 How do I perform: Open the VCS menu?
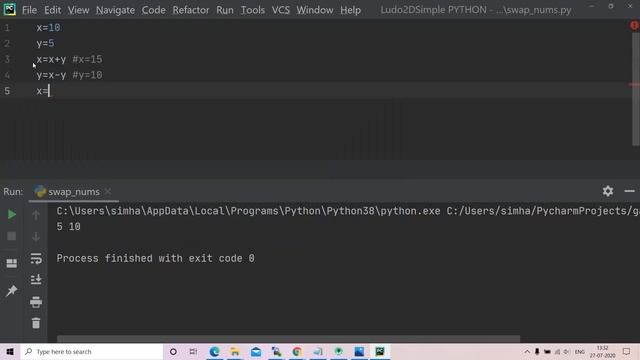point(280,10)
